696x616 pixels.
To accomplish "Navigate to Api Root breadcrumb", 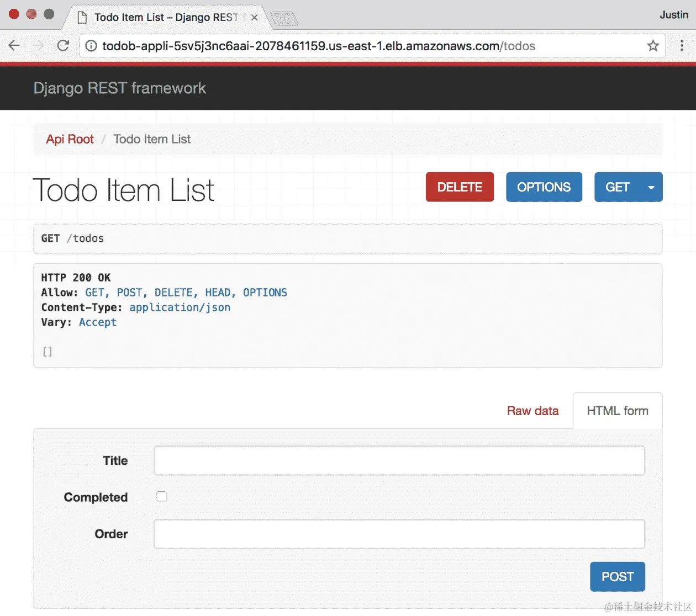I will click(x=70, y=139).
